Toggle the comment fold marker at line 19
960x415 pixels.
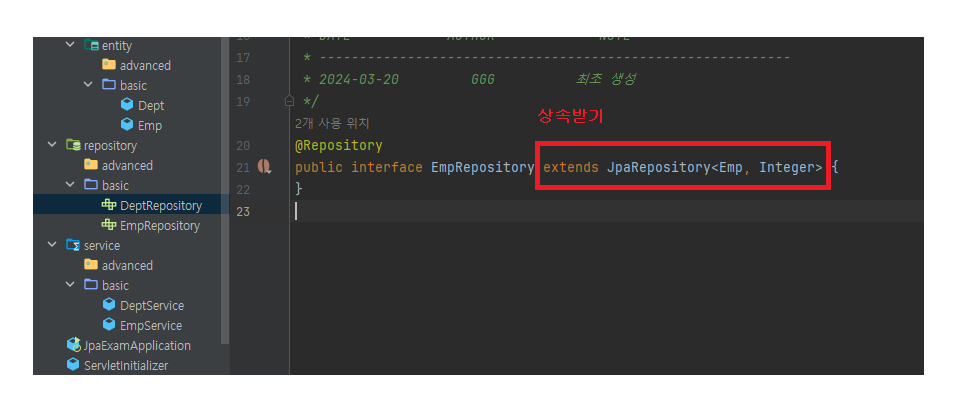click(290, 101)
